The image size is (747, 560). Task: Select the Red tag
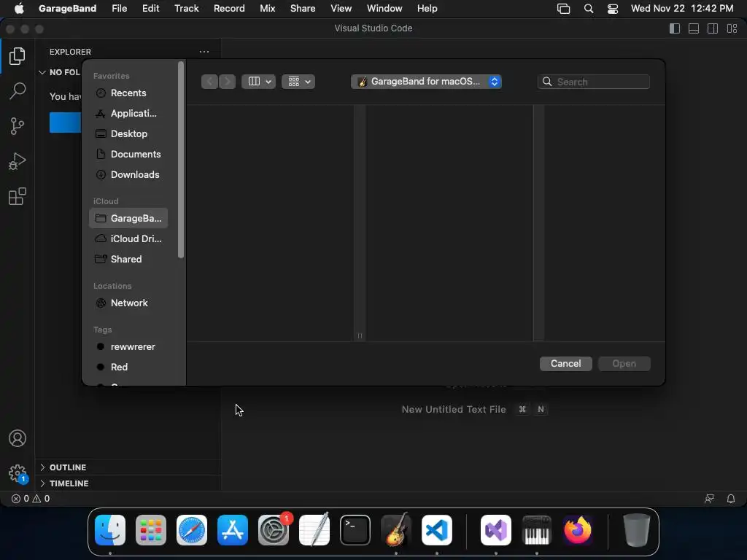pyautogui.click(x=128, y=367)
